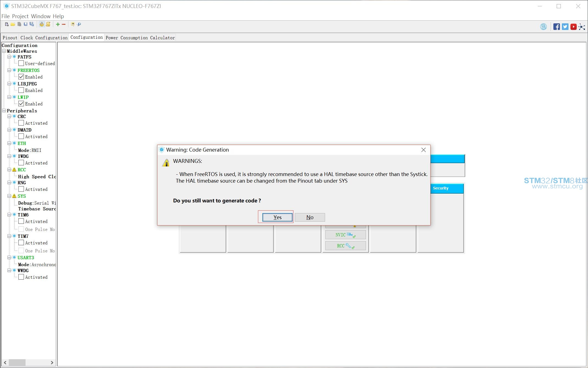Collapse the USART3 tree node

click(x=9, y=257)
